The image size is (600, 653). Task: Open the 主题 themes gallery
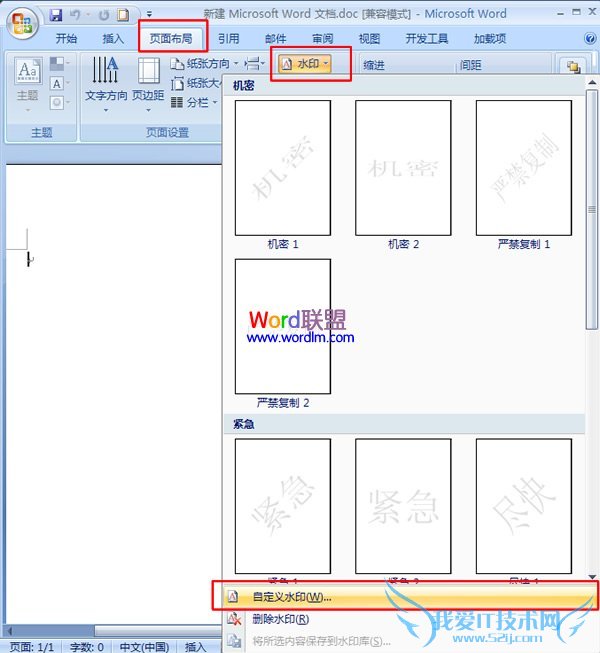pos(27,85)
